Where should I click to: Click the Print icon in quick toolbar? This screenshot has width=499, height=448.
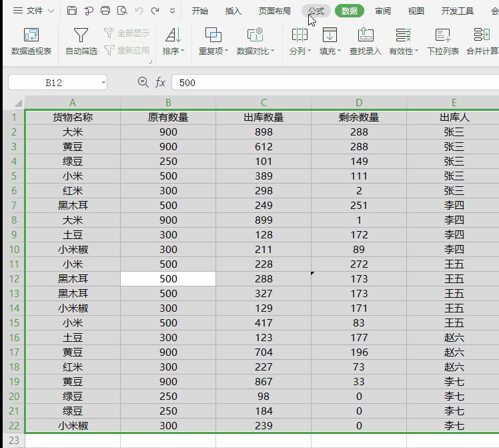(105, 11)
